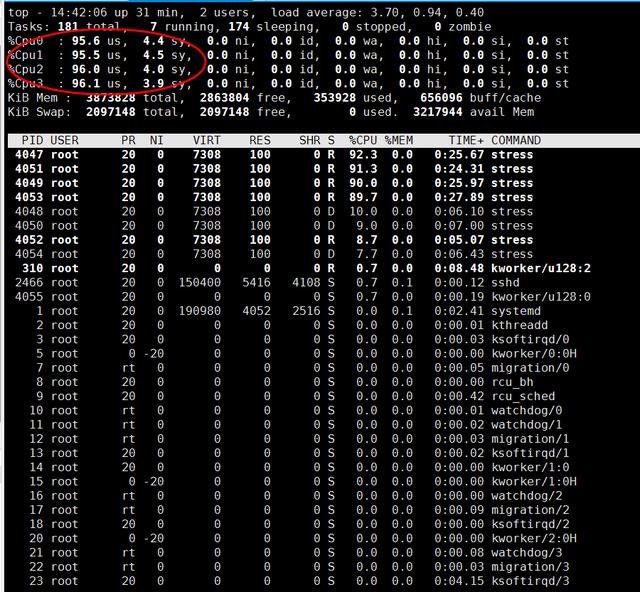The width and height of the screenshot is (640, 592).
Task: Click PID 4051 in the process list
Action: click(x=29, y=169)
